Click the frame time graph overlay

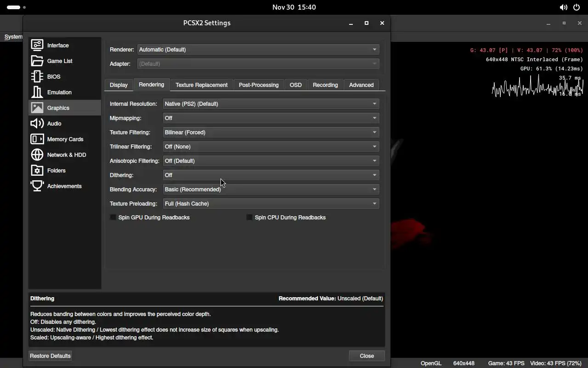[537, 86]
